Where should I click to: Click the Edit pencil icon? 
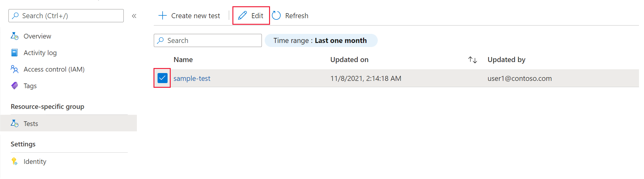[x=242, y=15]
